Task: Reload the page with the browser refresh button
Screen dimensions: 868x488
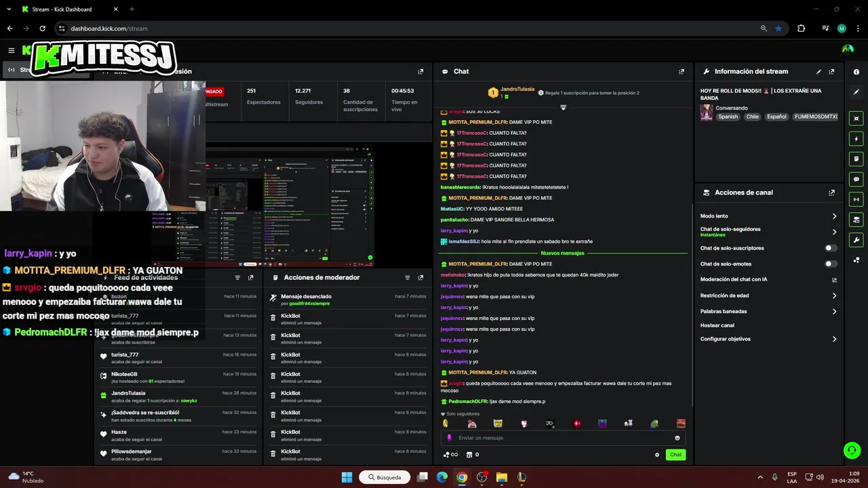Action: 42,28
